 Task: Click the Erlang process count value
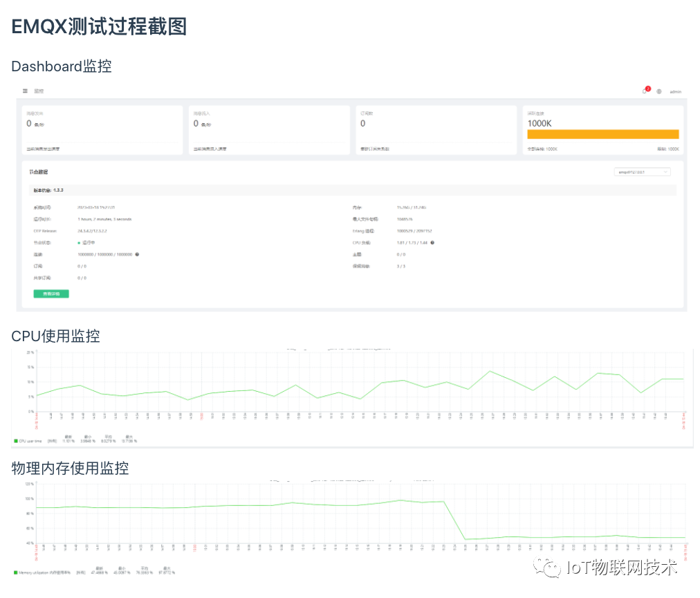[414, 231]
